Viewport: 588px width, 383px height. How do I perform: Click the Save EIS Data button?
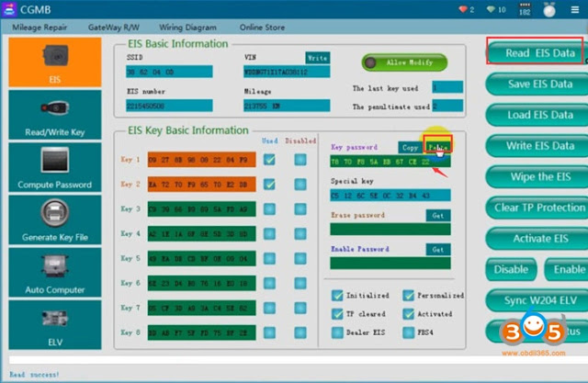click(x=539, y=84)
